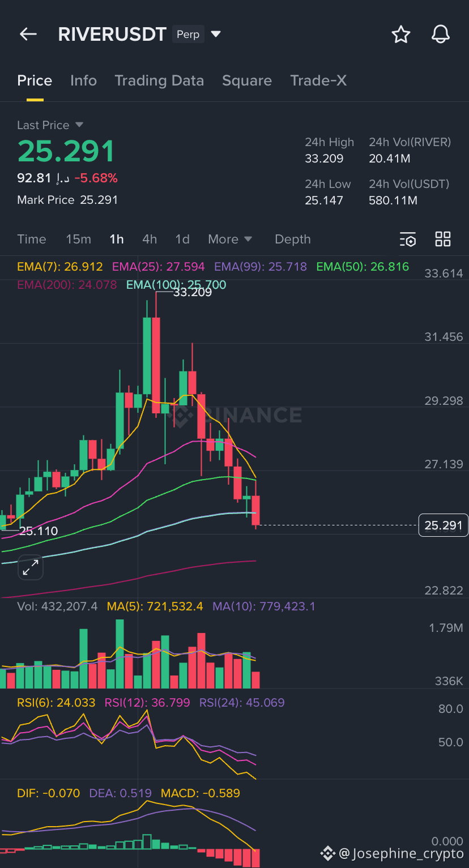Tap the EMA(25): 27.594 indicator label
The width and height of the screenshot is (469, 868).
coord(159,267)
